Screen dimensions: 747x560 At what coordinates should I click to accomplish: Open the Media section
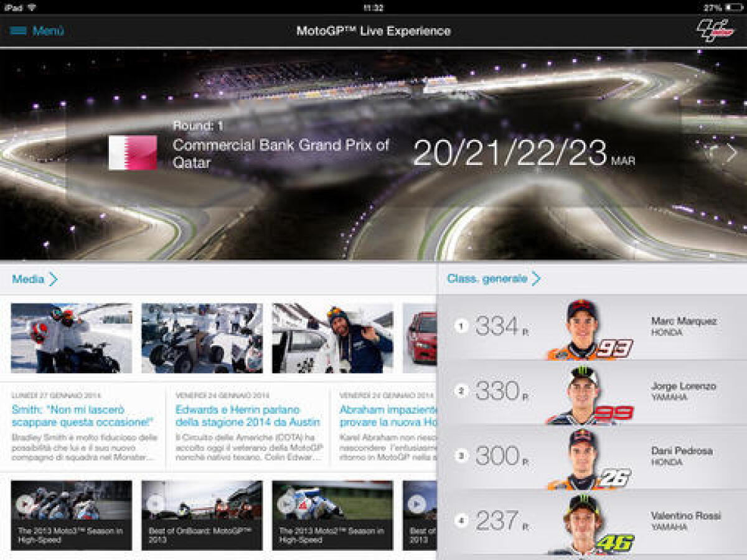[28, 279]
